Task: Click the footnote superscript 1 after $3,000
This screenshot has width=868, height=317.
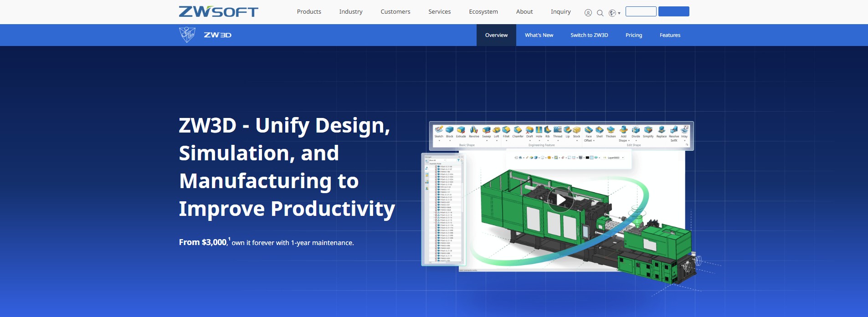Action: 229,239
